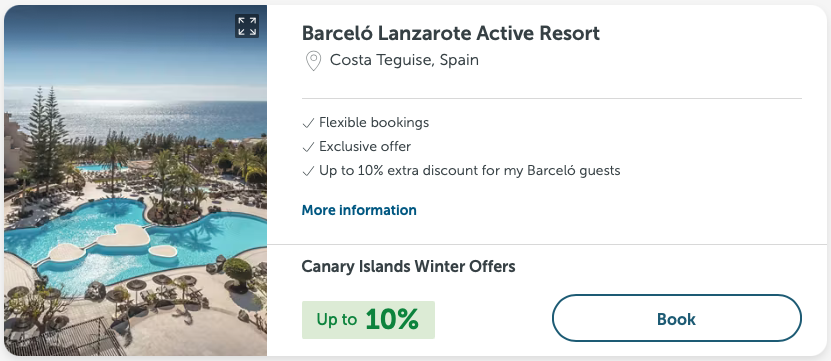Select the Barceló Lanzarote Active Resort title

(x=450, y=33)
